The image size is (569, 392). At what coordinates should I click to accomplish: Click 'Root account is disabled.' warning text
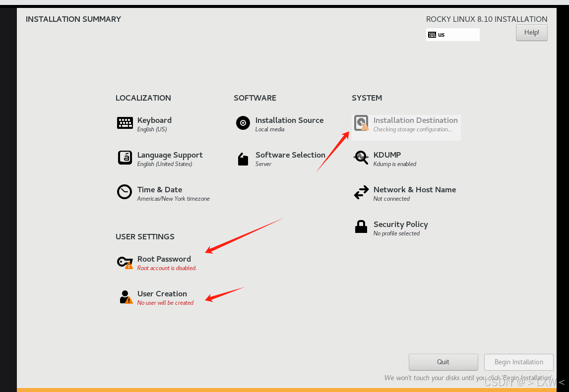[x=167, y=268]
